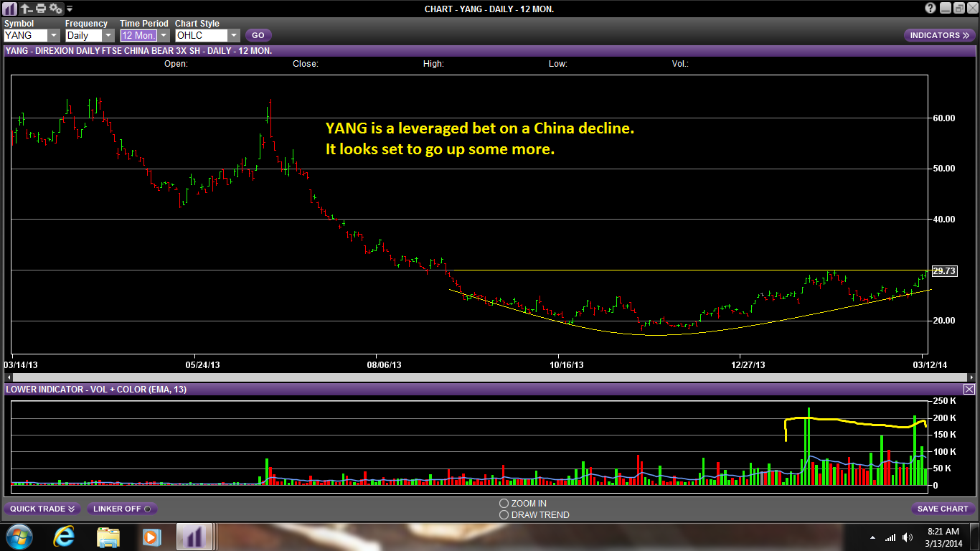Restore down the chart window
The width and height of the screenshot is (980, 551).
[960, 9]
